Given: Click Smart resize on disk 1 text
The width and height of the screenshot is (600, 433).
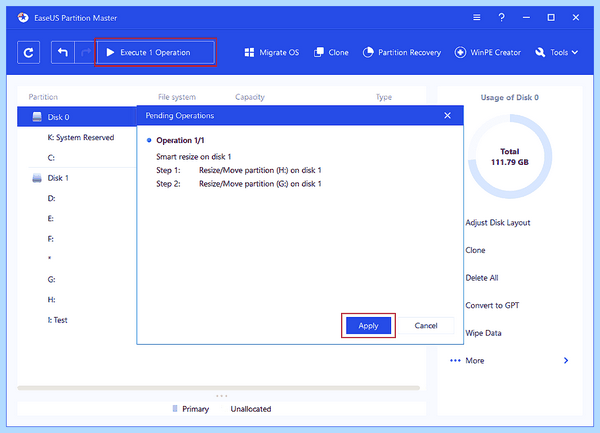Looking at the screenshot, I should [193, 157].
